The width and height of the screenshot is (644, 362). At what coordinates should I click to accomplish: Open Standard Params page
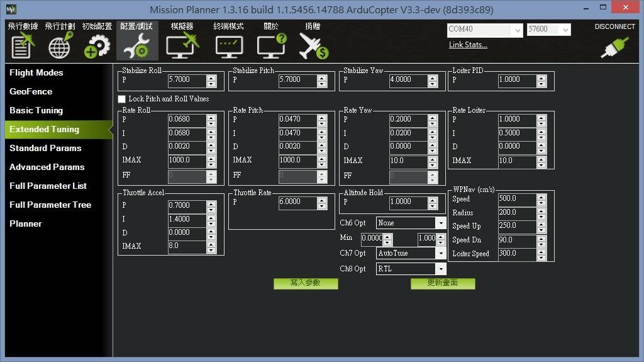click(45, 148)
